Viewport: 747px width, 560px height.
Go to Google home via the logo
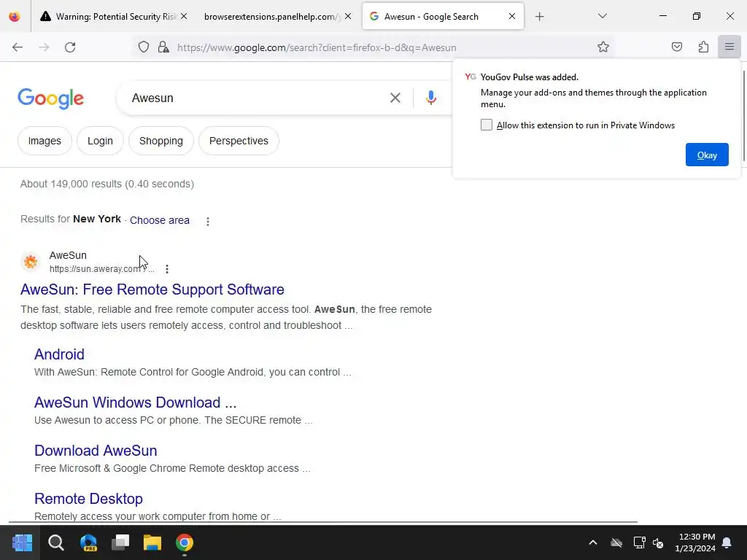coord(51,98)
